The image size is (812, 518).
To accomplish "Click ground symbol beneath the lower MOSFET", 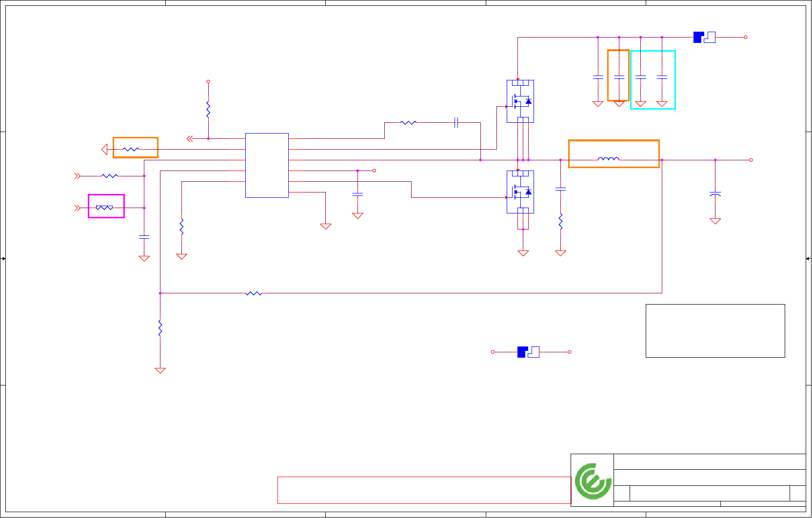I will 523,253.
